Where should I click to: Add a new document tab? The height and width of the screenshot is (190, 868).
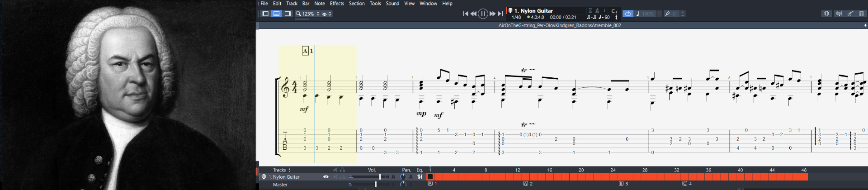coord(865,25)
